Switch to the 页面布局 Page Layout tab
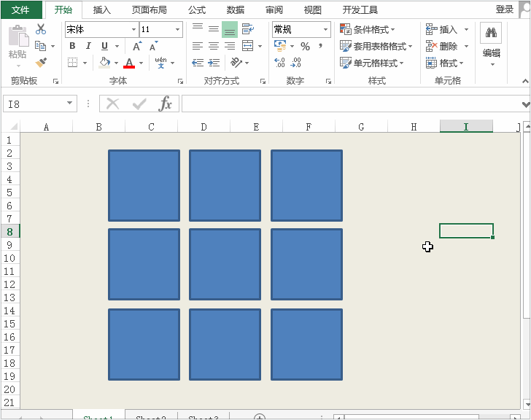The height and width of the screenshot is (420, 531). click(150, 9)
